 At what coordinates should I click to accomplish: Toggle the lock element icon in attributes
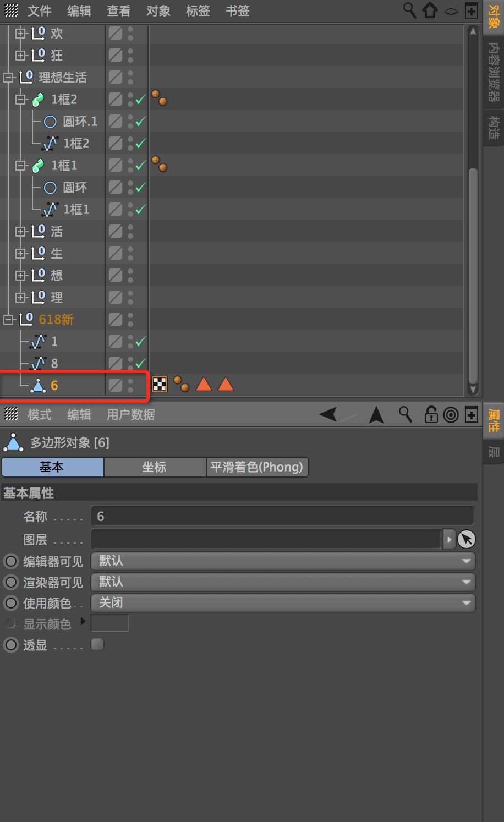(431, 414)
